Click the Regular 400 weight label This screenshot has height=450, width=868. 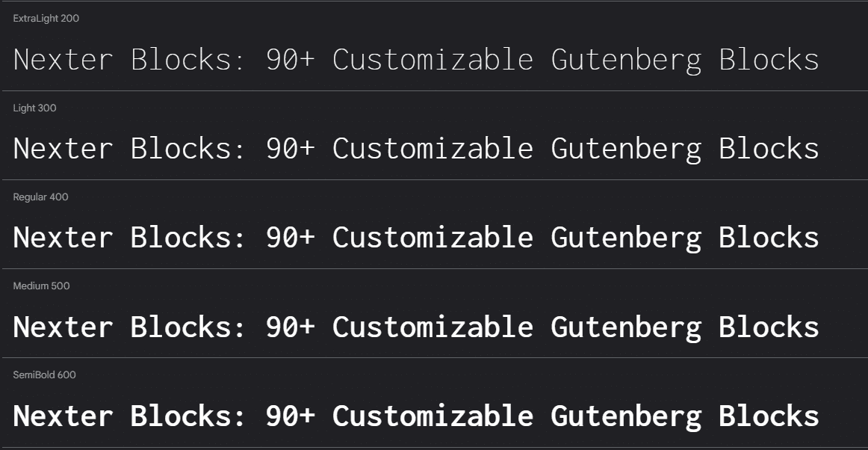coord(40,197)
